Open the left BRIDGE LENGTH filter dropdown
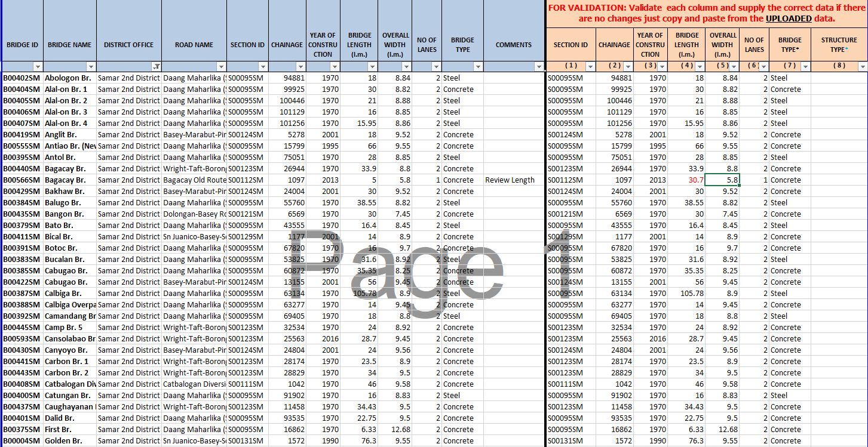This screenshot has height=447, width=868. pyautogui.click(x=373, y=67)
